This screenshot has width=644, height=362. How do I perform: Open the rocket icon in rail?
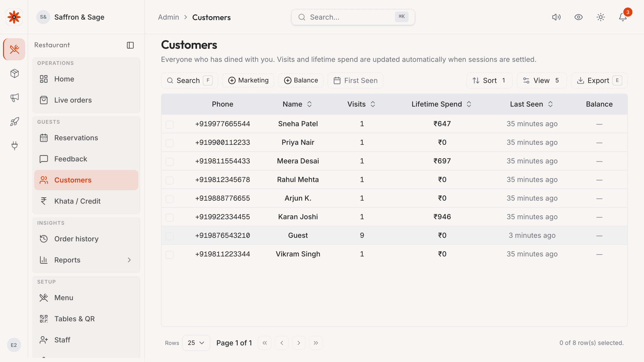tap(14, 122)
